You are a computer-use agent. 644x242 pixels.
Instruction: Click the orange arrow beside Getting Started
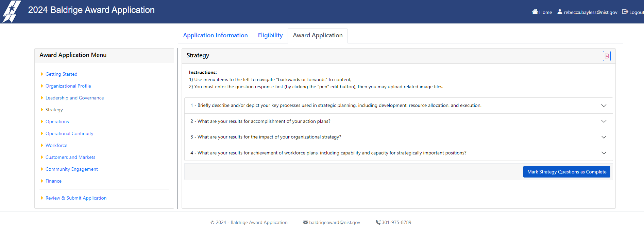42,74
